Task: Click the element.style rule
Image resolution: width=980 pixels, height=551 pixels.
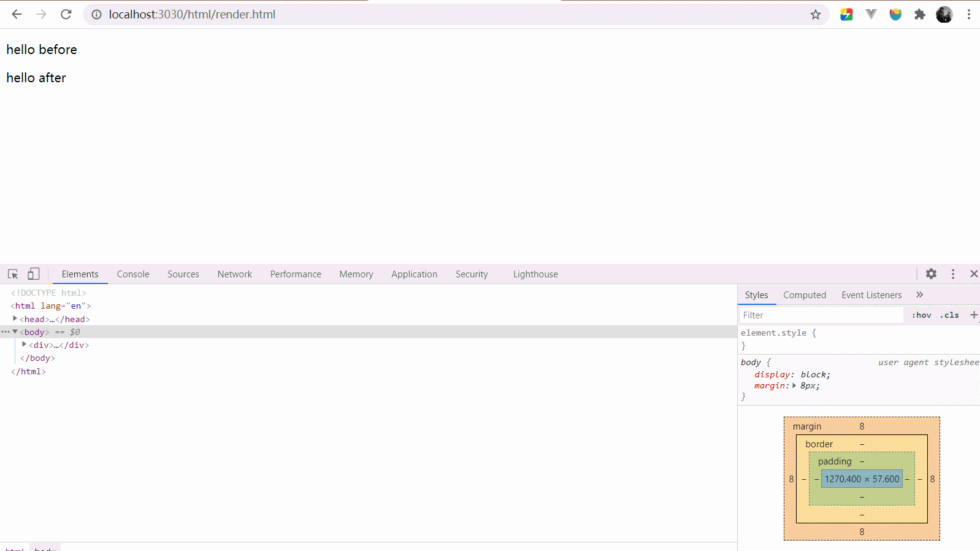Action: 778,333
